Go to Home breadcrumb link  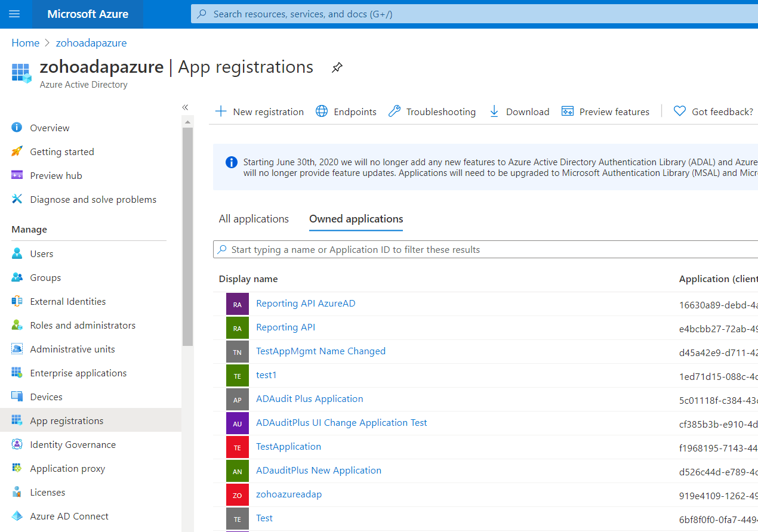coord(25,43)
